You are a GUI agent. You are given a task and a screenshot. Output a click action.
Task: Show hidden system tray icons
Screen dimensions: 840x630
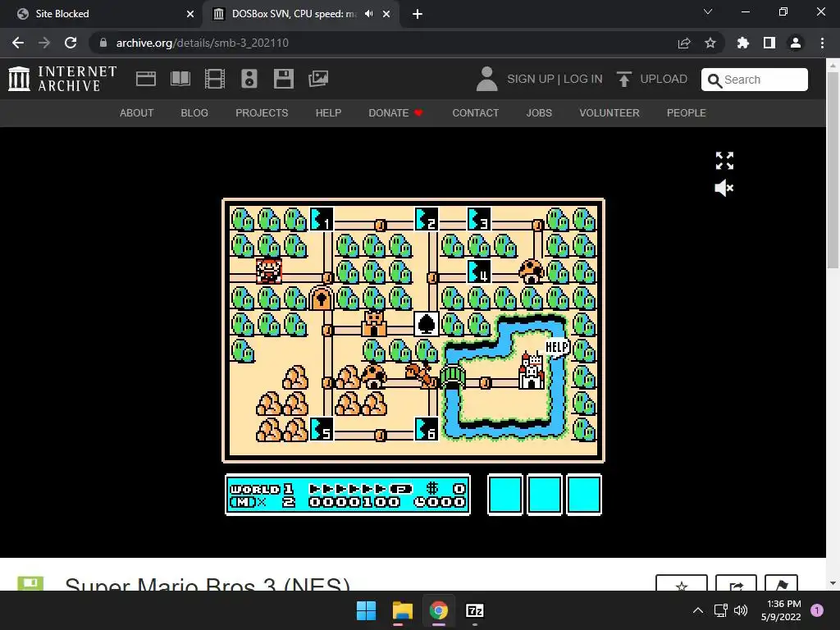[x=697, y=610]
